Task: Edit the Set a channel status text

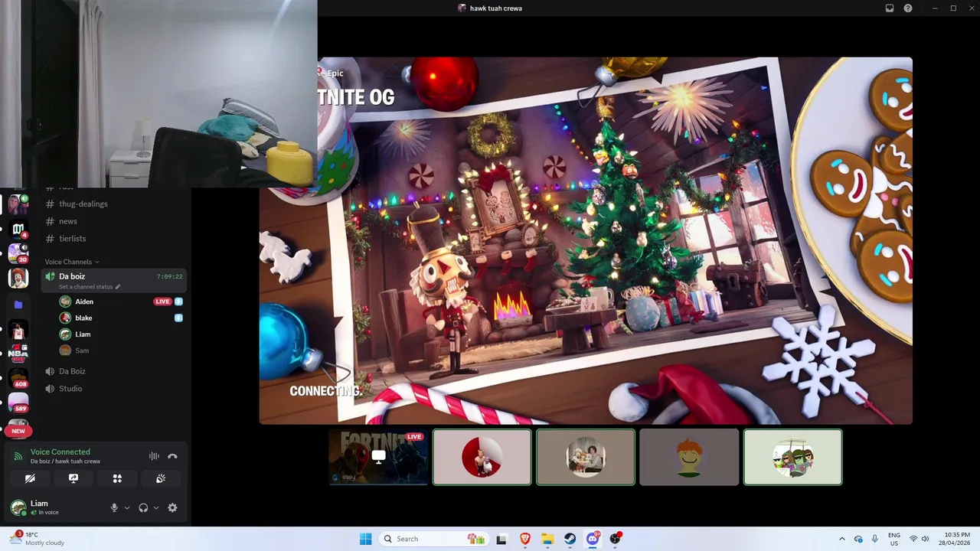Action: click(x=90, y=287)
